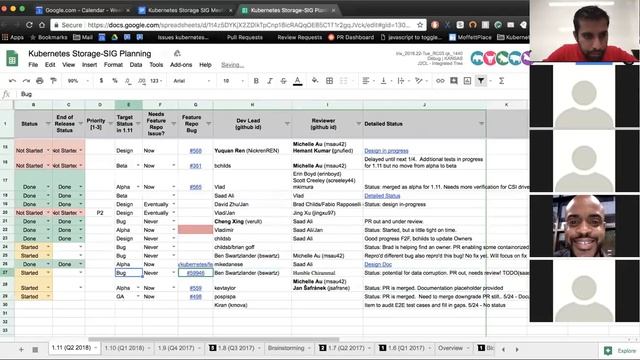Open the Edit menu
Image resolution: width=640 pixels, height=360 pixels.
pyautogui.click(x=50, y=64)
